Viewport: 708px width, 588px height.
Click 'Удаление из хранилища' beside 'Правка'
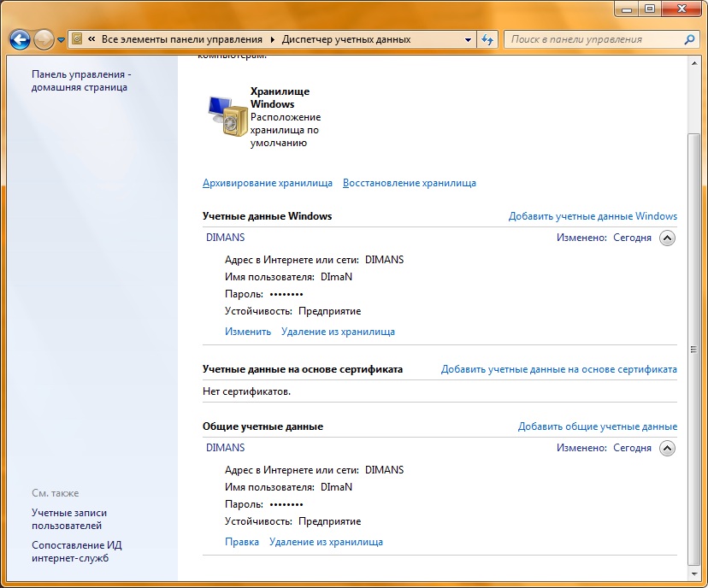(x=326, y=542)
